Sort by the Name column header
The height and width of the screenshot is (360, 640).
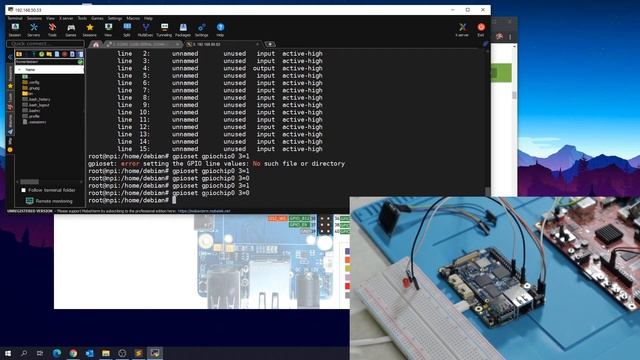[x=49, y=70]
